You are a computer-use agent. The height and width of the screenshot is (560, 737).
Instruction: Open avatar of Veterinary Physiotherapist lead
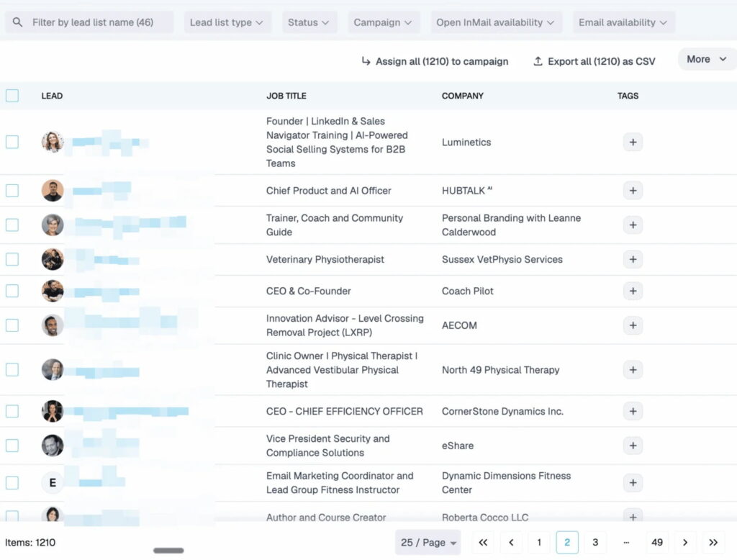click(52, 259)
